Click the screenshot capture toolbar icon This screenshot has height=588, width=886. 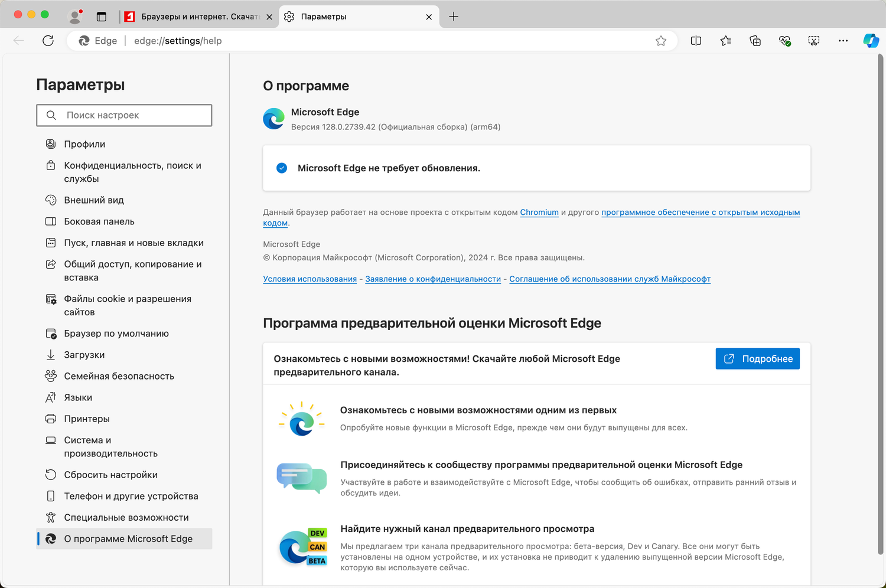tap(814, 41)
